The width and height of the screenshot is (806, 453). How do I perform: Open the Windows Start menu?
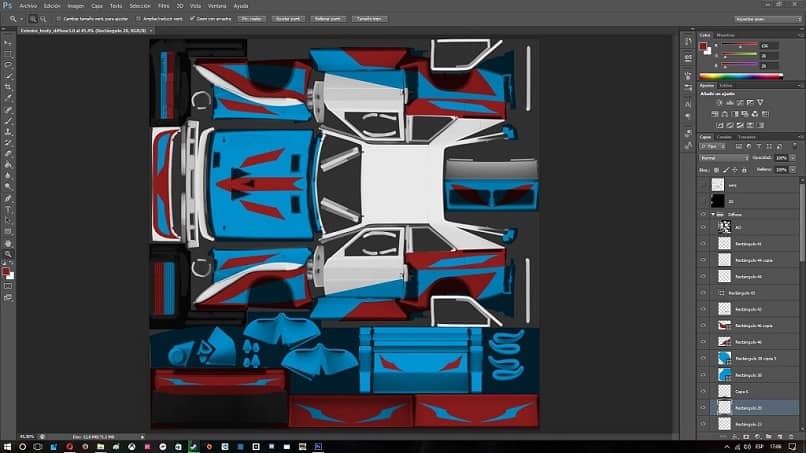click(8, 447)
